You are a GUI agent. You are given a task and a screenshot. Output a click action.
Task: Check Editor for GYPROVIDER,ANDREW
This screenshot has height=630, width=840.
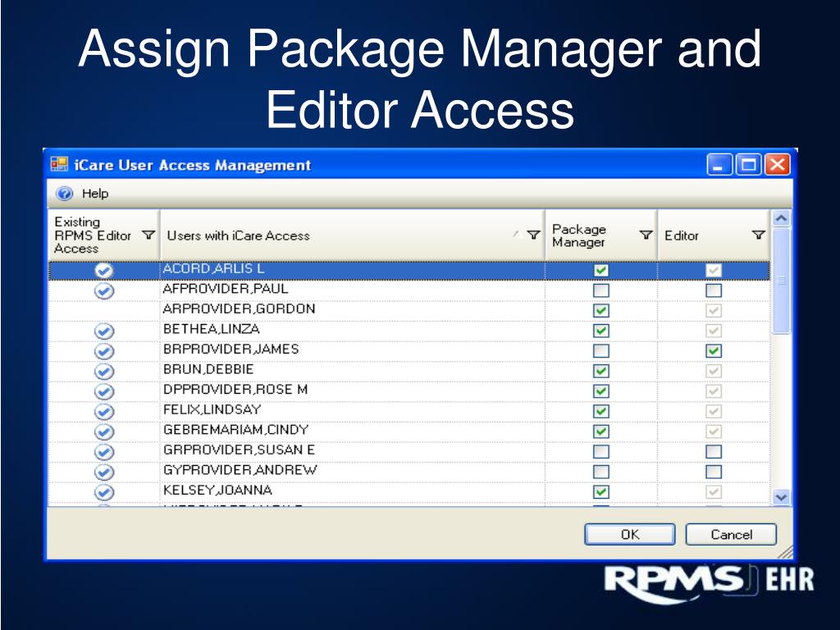[x=714, y=472]
